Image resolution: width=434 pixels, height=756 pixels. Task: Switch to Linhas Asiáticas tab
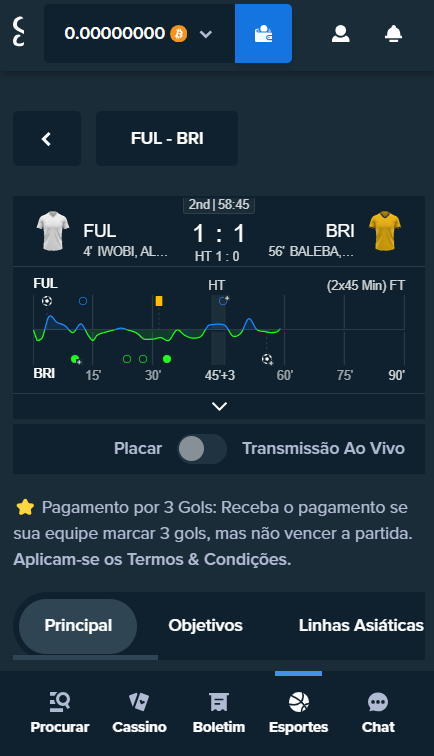click(x=361, y=625)
